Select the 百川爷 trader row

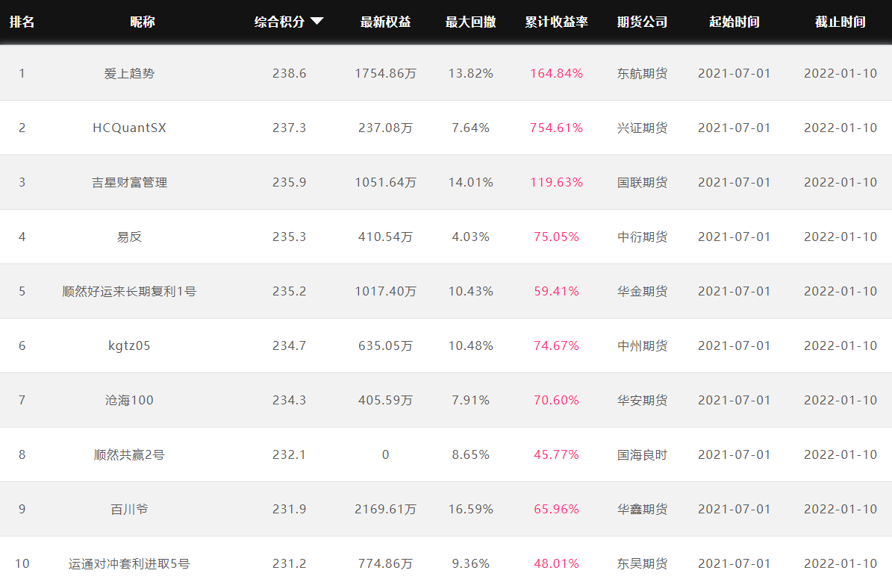coord(129,509)
